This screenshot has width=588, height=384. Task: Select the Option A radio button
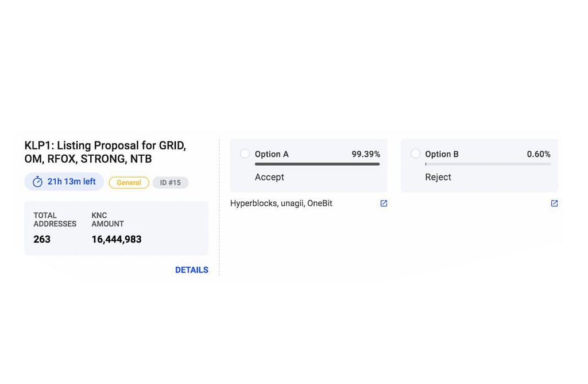pyautogui.click(x=245, y=153)
